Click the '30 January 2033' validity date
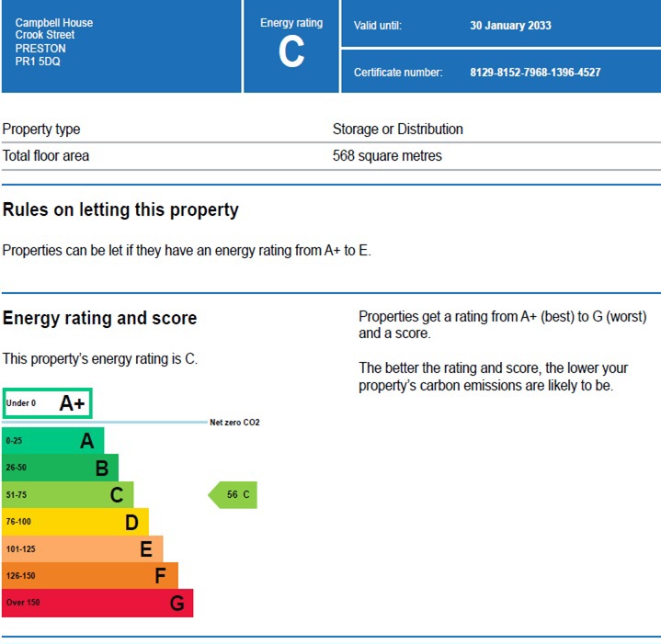Viewport: 661px width, 644px height. (x=510, y=26)
